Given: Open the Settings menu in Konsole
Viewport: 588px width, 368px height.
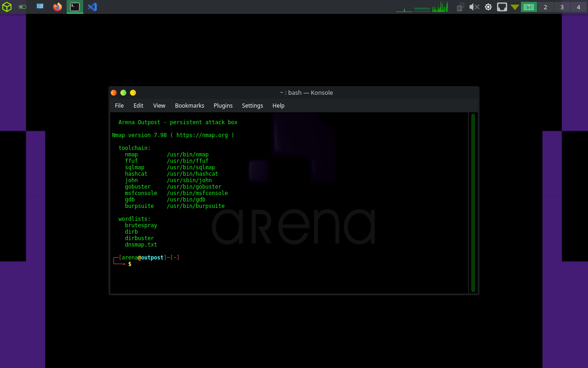Looking at the screenshot, I should (252, 105).
